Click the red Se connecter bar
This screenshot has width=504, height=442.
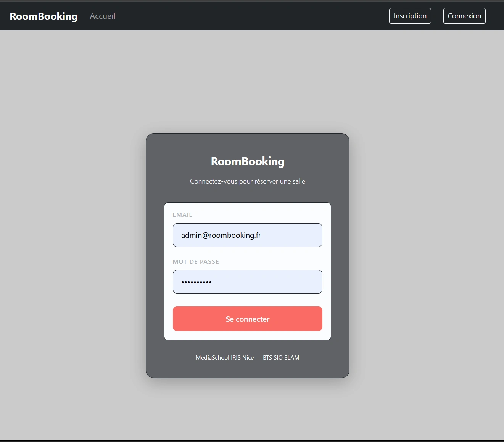pos(247,319)
